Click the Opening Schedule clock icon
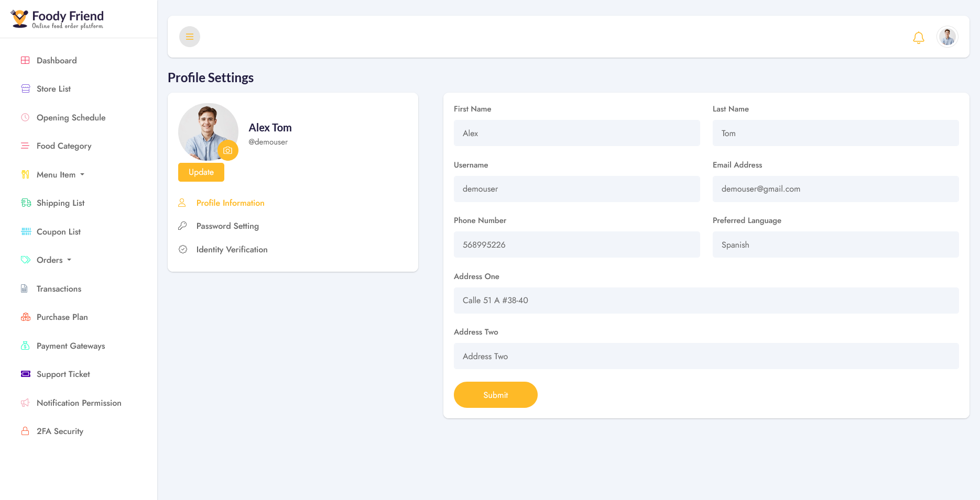This screenshot has width=980, height=500. (x=25, y=117)
